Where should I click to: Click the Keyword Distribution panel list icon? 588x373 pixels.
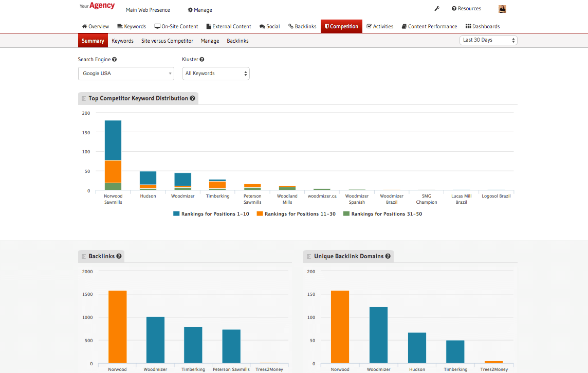coord(84,99)
